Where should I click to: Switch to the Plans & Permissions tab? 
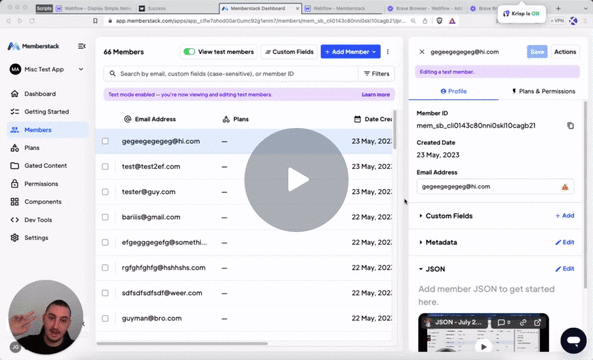coord(543,91)
